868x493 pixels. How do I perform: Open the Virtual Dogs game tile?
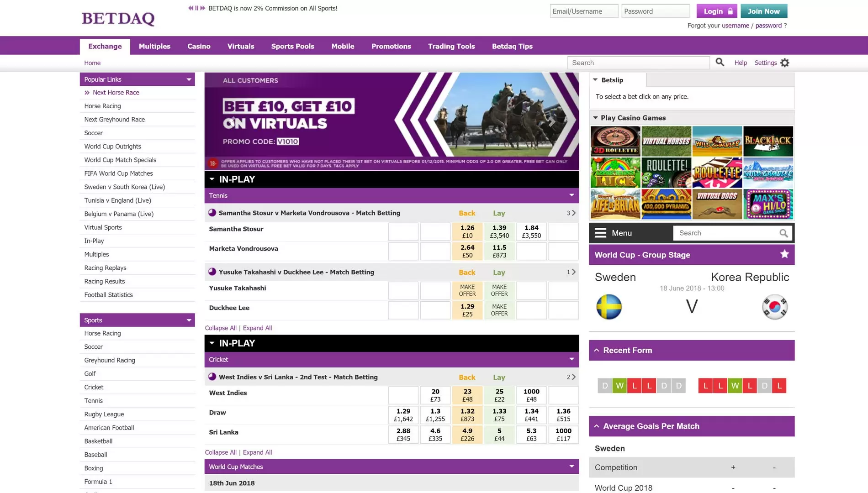pyautogui.click(x=717, y=204)
